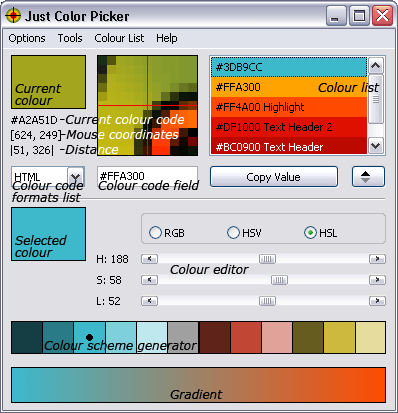Click the L slider left arrow
The width and height of the screenshot is (398, 413).
149,301
